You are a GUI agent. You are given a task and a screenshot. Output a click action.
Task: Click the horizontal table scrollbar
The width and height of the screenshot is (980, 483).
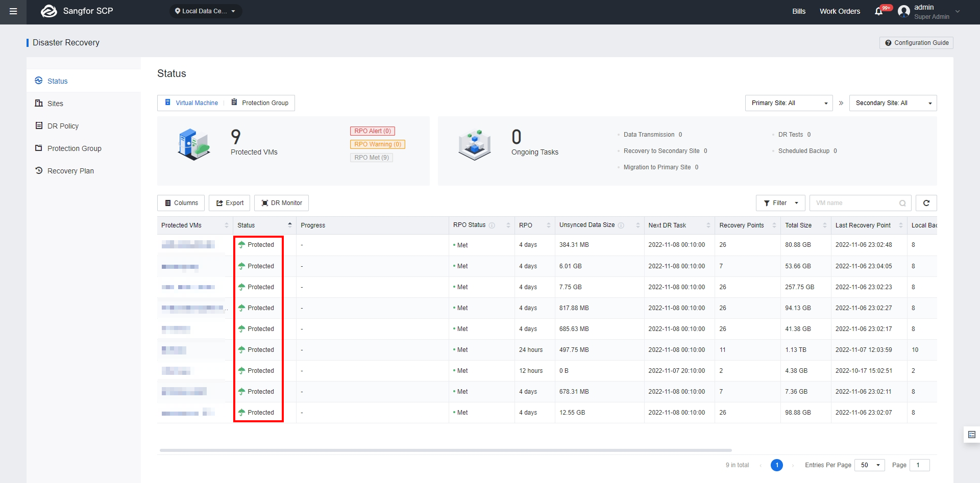(x=446, y=450)
